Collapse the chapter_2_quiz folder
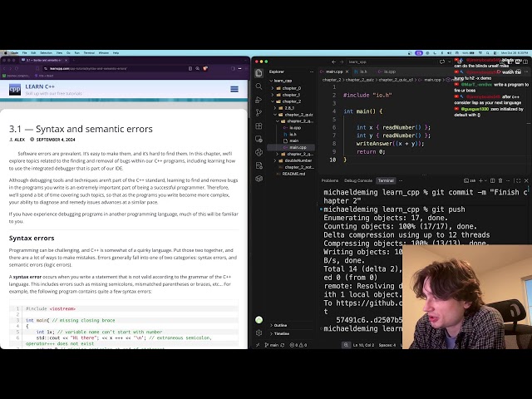The height and width of the screenshot is (399, 532). (x=293, y=115)
